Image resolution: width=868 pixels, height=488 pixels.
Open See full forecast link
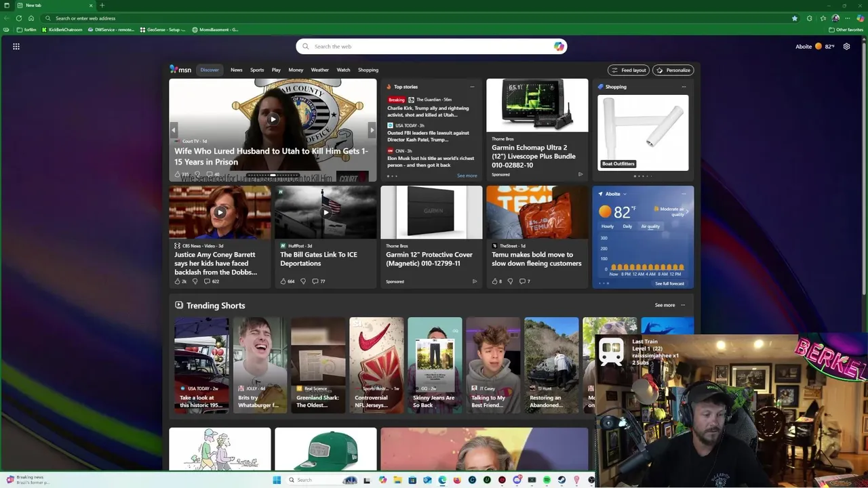[669, 283]
